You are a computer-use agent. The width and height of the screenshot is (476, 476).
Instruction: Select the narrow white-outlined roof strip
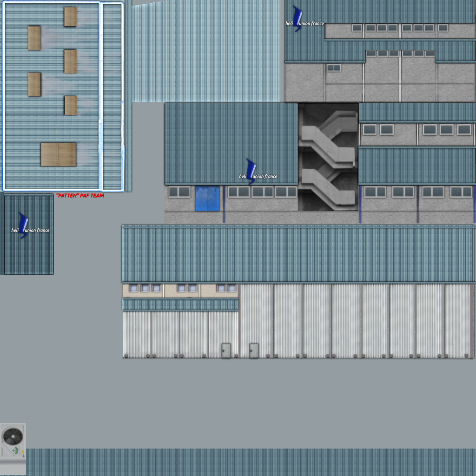coord(112,97)
